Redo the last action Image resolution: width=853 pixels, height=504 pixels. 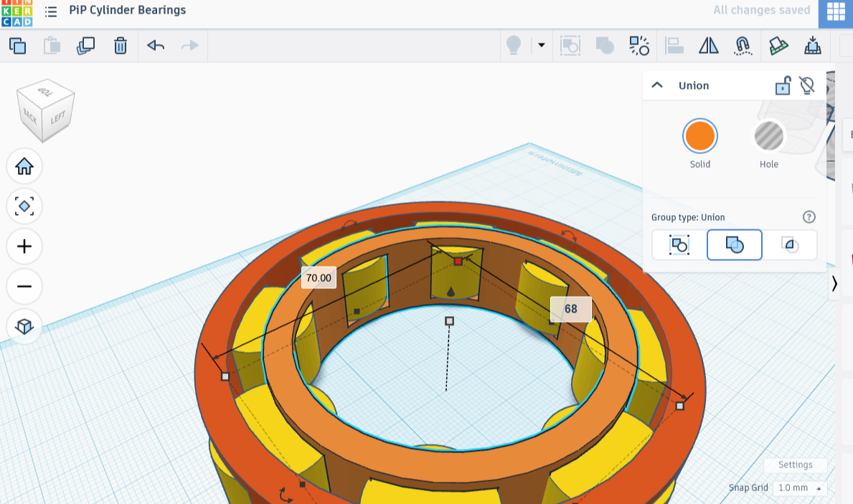click(190, 46)
